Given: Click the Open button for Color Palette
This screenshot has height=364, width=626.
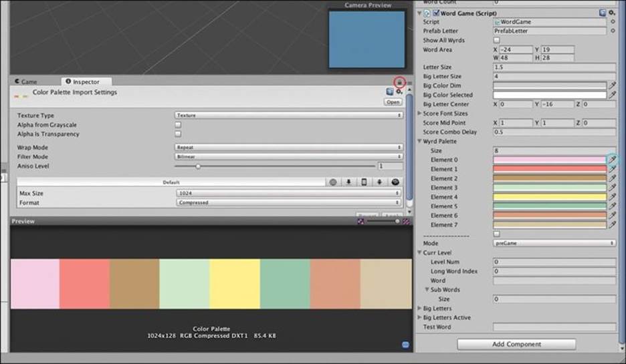Looking at the screenshot, I should pos(393,102).
